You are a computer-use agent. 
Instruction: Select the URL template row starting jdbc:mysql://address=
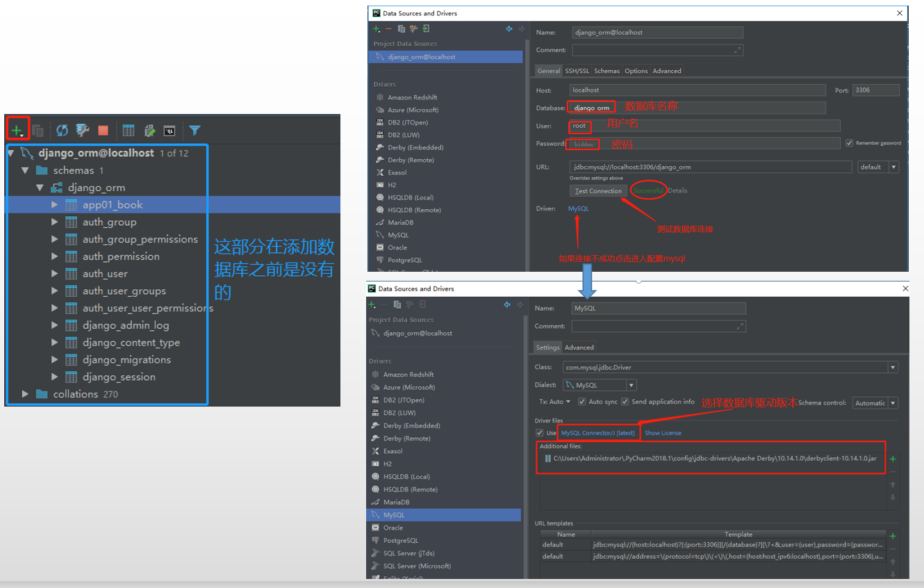pyautogui.click(x=713, y=556)
